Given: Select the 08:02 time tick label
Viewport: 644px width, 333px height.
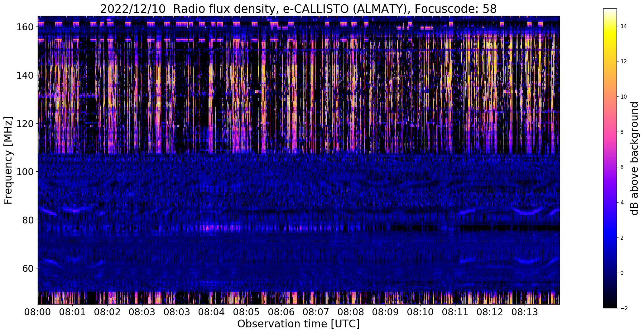Looking at the screenshot, I should pos(108,312).
